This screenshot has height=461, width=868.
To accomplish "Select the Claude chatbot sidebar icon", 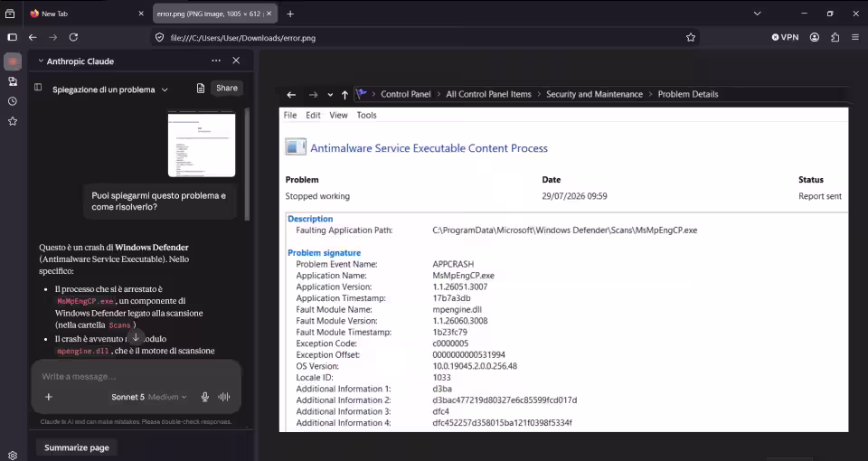I will point(12,61).
